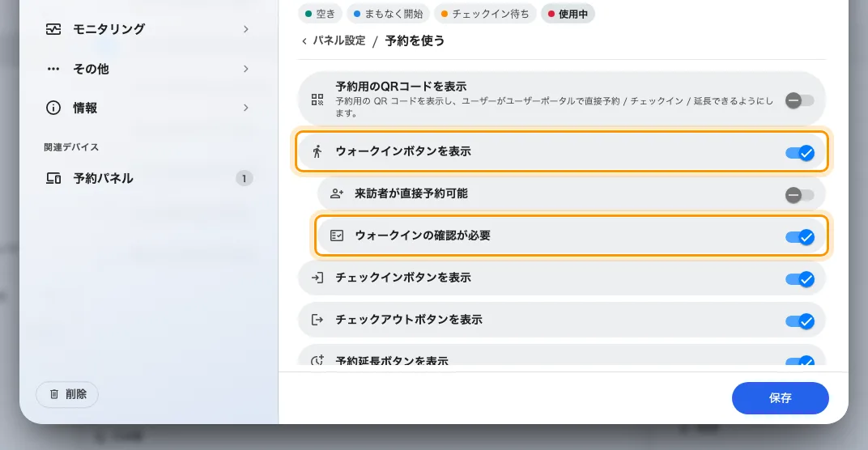Click the 予約を使う breadcrumb title
This screenshot has width=868, height=450.
tap(415, 41)
